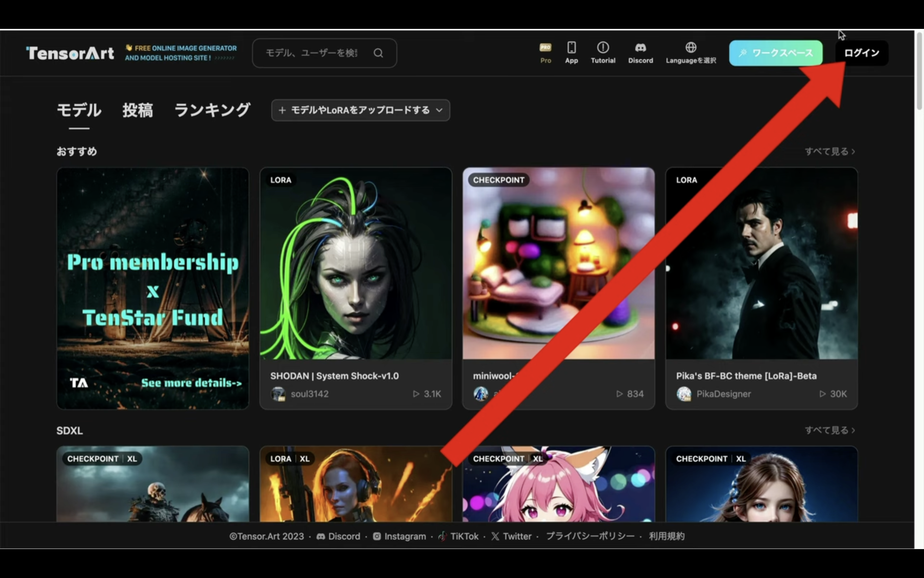Click the おすすめ section heading
Image resolution: width=924 pixels, height=578 pixels.
(x=77, y=151)
